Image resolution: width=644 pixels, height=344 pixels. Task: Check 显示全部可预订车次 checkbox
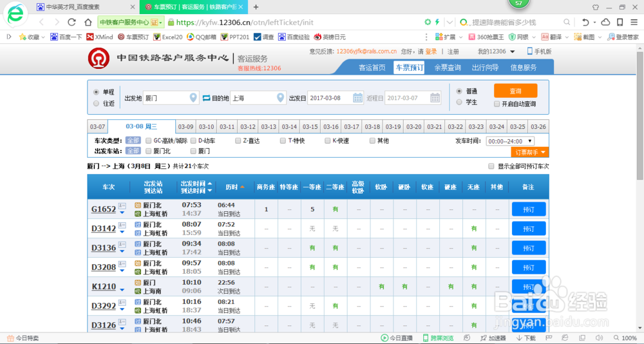[x=491, y=166]
